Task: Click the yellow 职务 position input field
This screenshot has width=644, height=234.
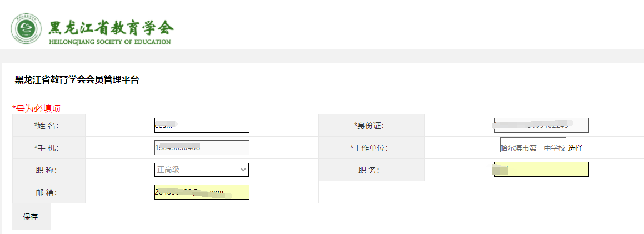Action: pos(541,170)
